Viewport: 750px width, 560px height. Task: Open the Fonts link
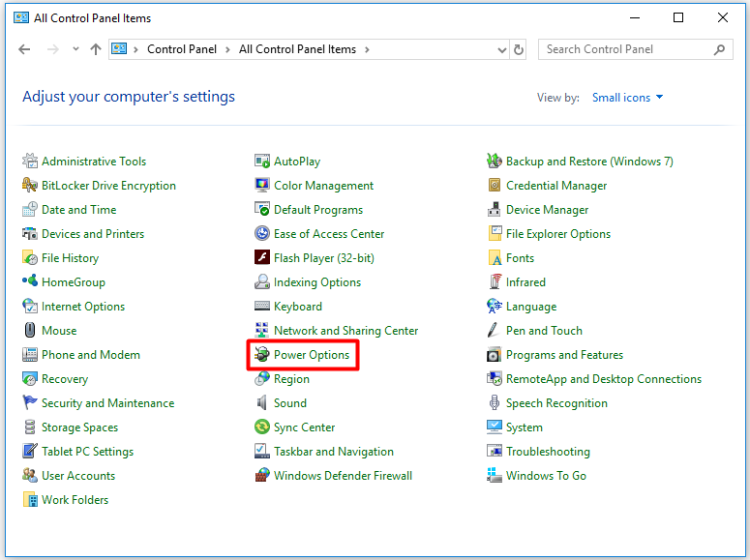(x=520, y=258)
